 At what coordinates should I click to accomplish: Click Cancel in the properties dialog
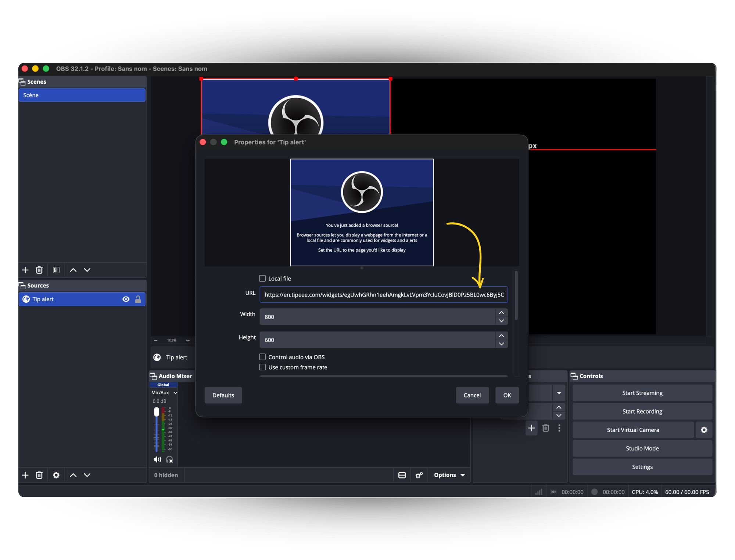(x=472, y=395)
